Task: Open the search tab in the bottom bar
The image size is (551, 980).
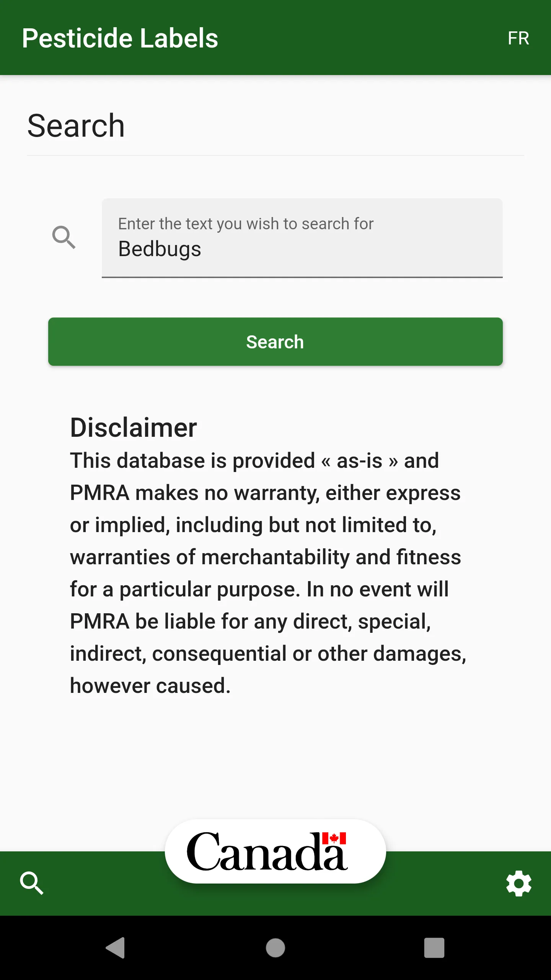Action: 32,883
